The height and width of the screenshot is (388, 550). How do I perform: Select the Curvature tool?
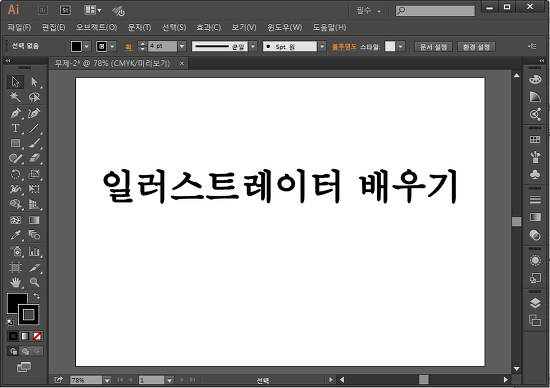[x=34, y=113]
